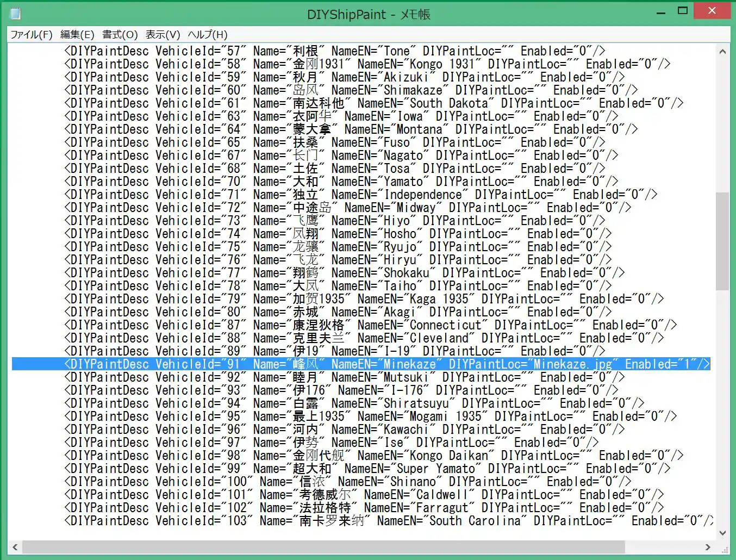736x560 pixels.
Task: Click the line with NameEN="Yamato"
Action: 341,182
